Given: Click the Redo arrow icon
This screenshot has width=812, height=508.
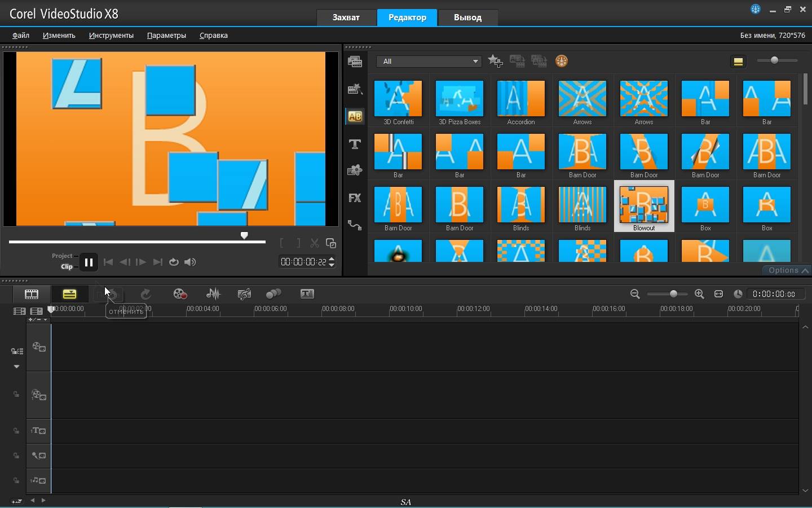Looking at the screenshot, I should pos(145,294).
